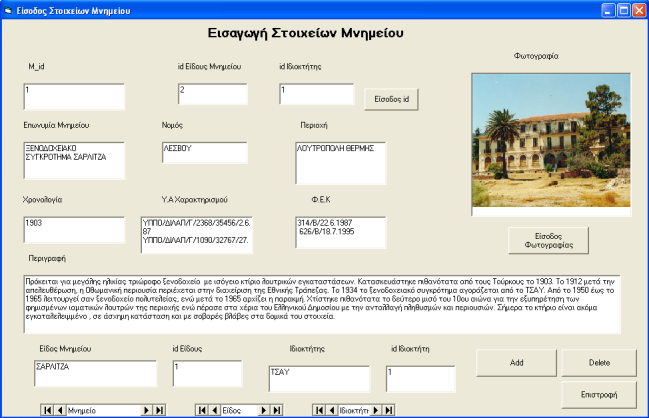
Task: Click the Φωτογραφία label
Action: tap(536, 56)
